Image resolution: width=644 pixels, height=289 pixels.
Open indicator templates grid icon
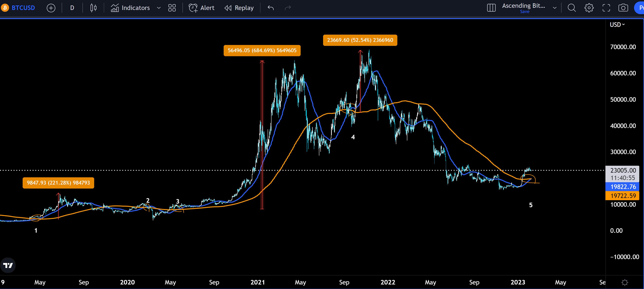coord(172,8)
